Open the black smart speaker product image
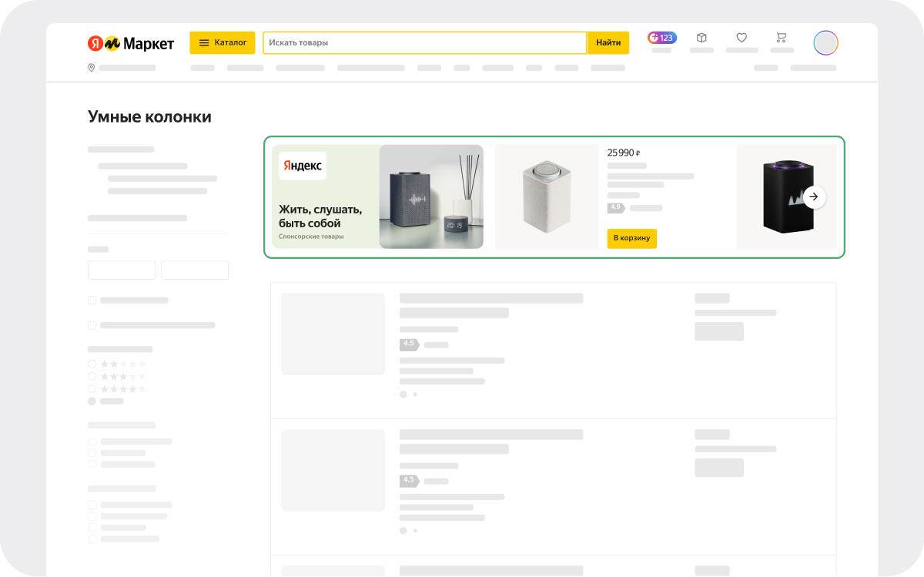Image resolution: width=924 pixels, height=577 pixels. pos(787,196)
